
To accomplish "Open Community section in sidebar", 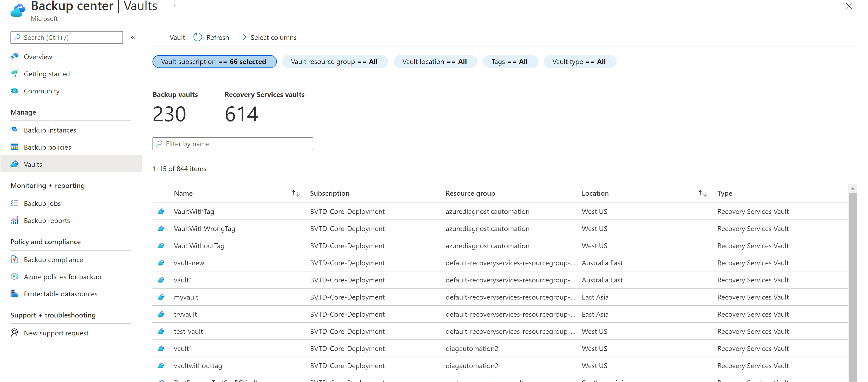I will click(42, 91).
